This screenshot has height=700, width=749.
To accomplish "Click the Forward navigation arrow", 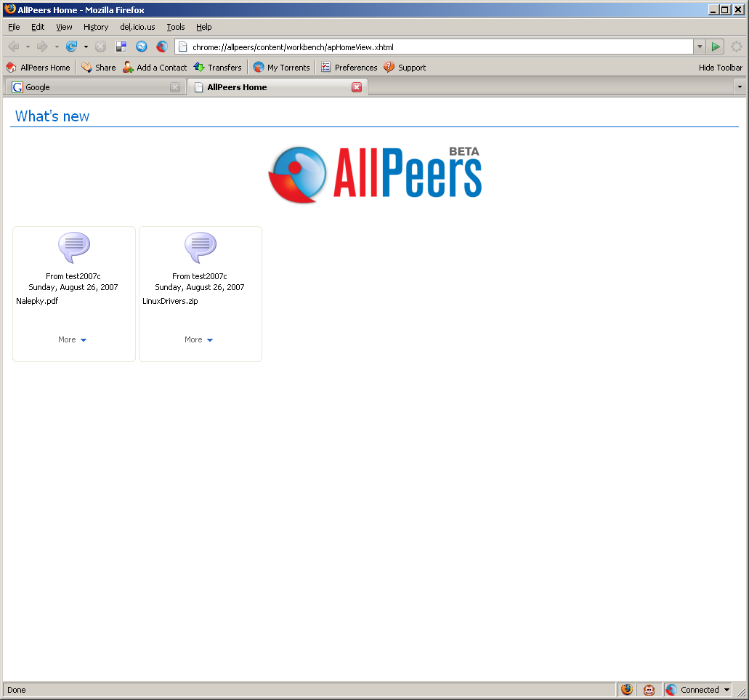I will (43, 47).
